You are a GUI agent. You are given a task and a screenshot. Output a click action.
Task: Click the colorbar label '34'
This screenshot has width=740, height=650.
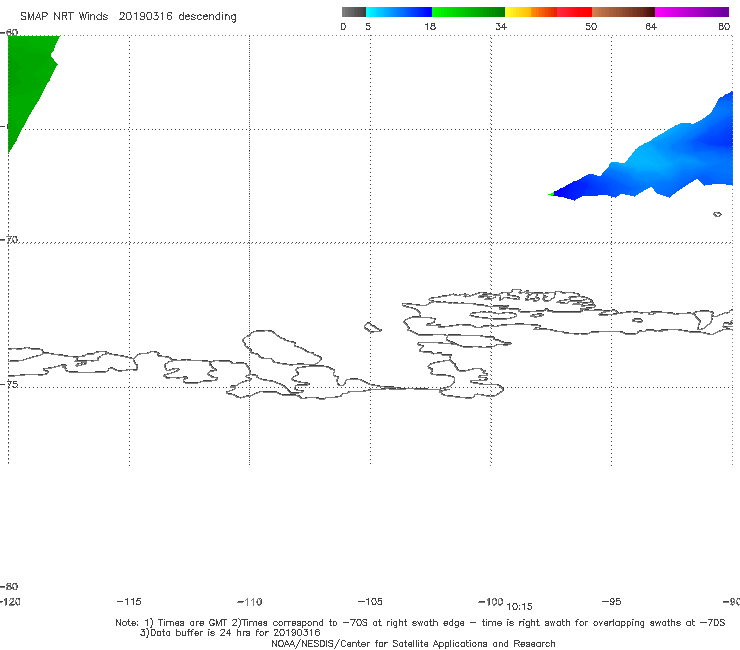click(x=501, y=26)
